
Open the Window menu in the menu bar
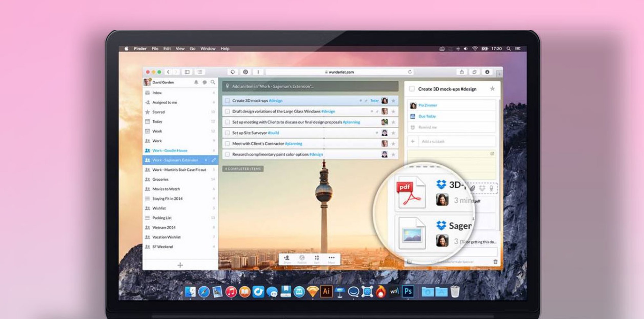click(208, 49)
